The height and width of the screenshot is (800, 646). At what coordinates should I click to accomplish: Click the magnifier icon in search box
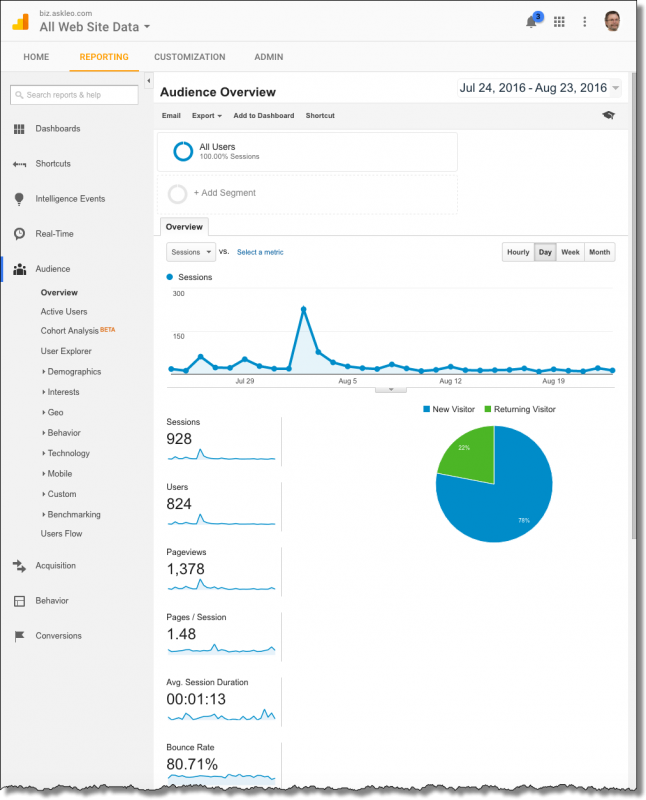click(19, 95)
